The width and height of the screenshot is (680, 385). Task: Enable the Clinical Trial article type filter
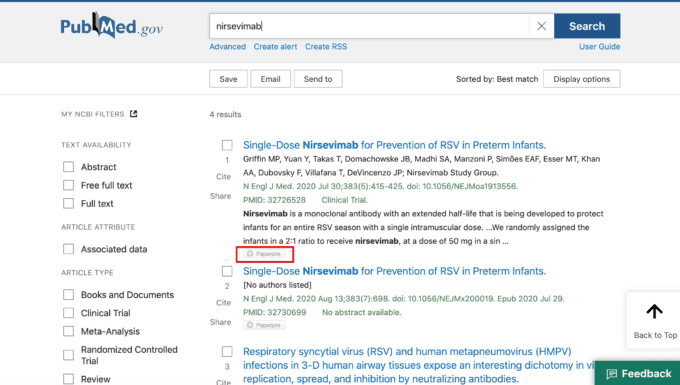(69, 313)
